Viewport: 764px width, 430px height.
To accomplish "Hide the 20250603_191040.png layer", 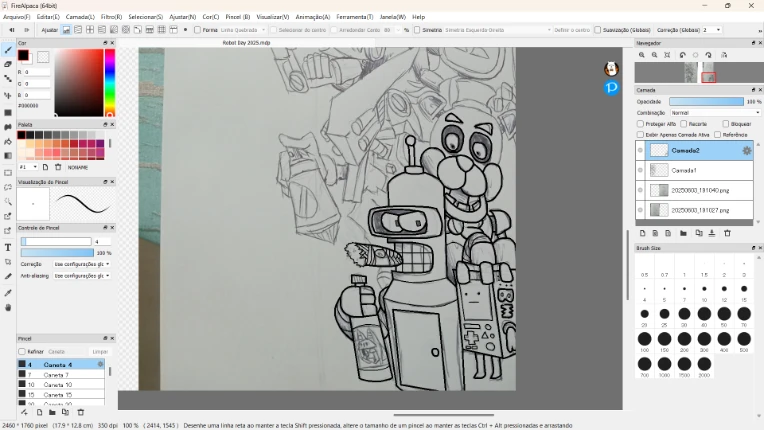I will tap(640, 190).
